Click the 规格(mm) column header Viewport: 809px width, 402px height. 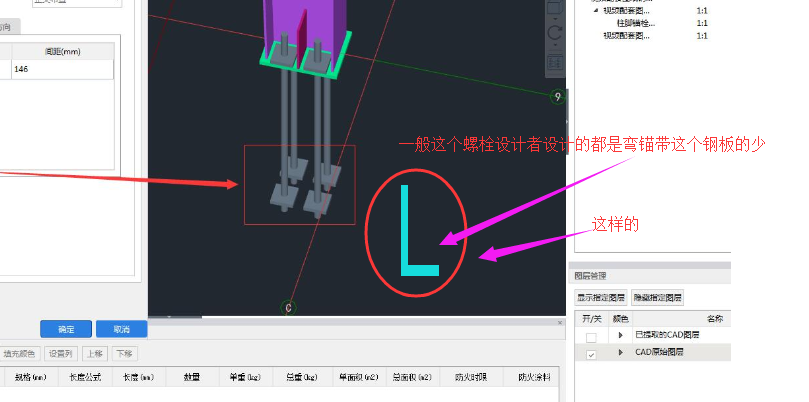tap(31, 377)
